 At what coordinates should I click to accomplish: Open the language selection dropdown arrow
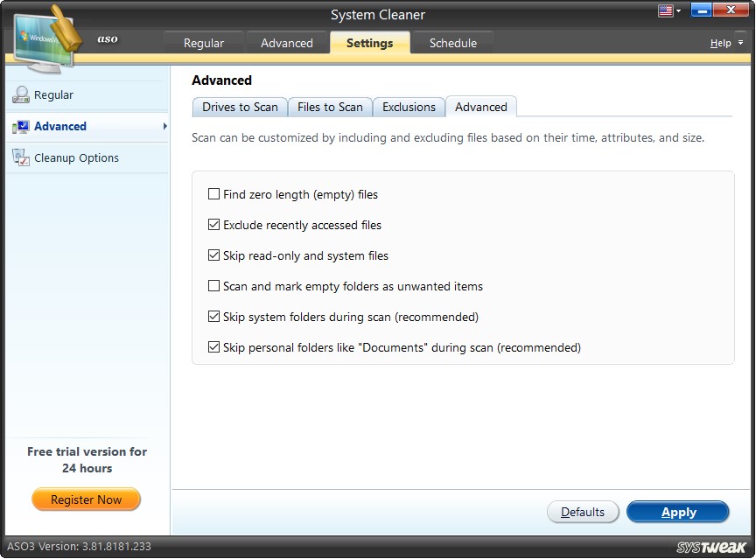677,10
